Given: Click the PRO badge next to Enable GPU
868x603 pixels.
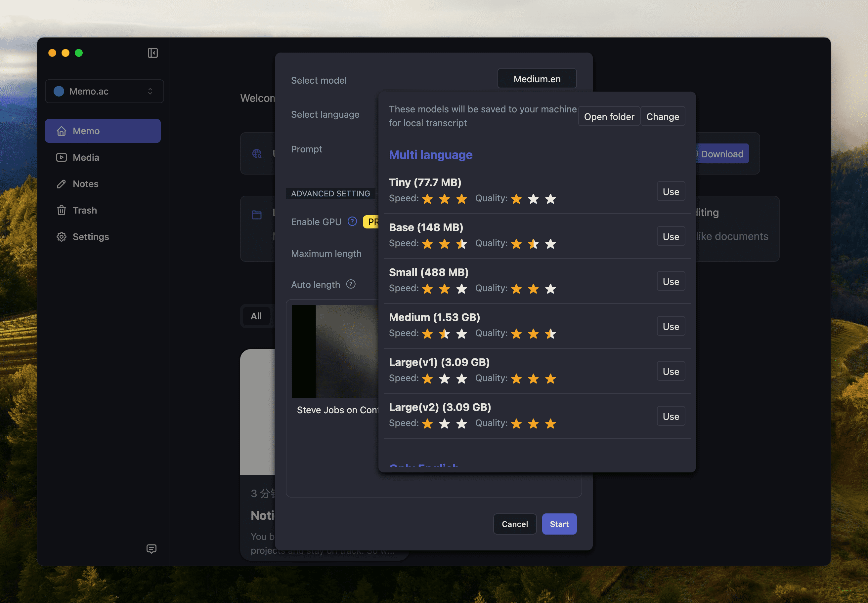Looking at the screenshot, I should pyautogui.click(x=371, y=222).
